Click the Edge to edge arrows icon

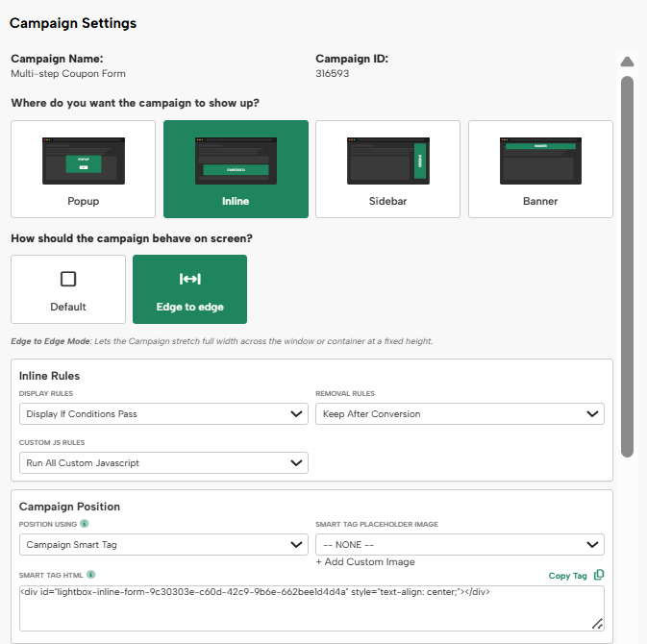coord(189,280)
